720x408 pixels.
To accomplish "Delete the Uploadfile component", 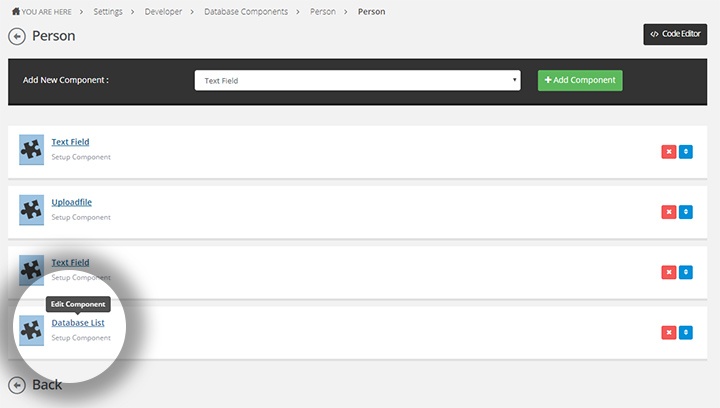I will [669, 212].
